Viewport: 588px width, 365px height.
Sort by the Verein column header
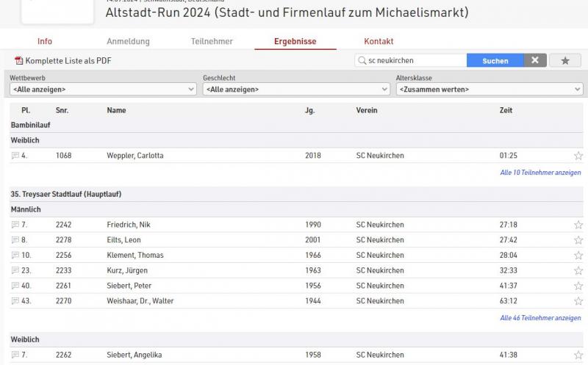tap(367, 110)
